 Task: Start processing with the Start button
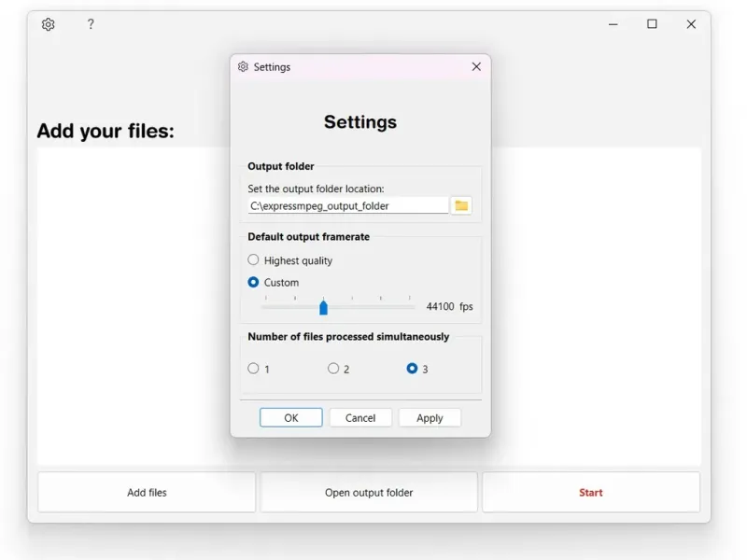click(591, 493)
